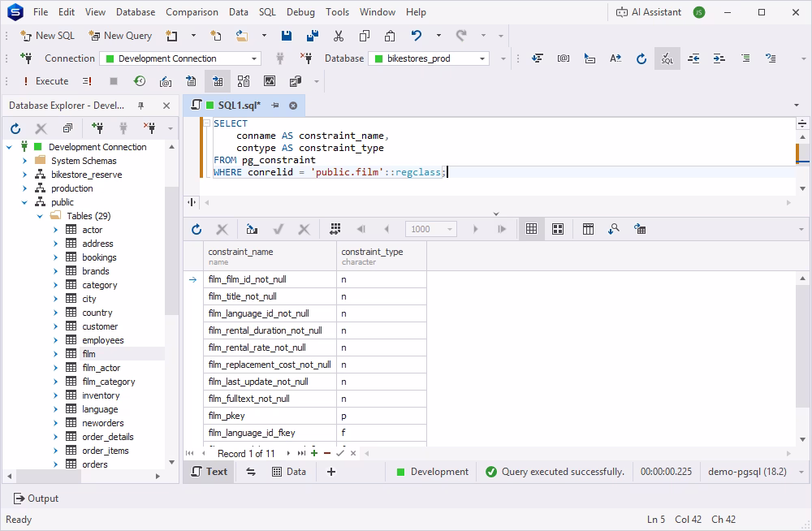812x531 pixels.
Task: Collapse the public schema node
Action: coord(24,202)
